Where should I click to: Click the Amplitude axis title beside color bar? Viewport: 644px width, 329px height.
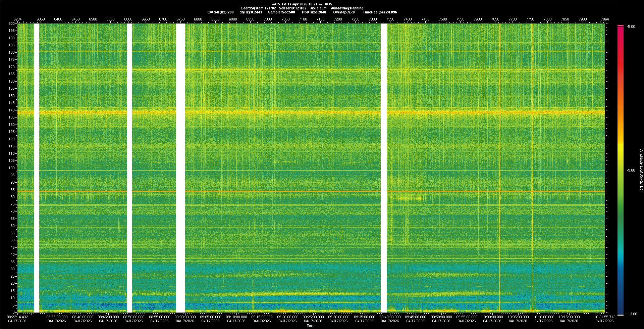coord(641,171)
